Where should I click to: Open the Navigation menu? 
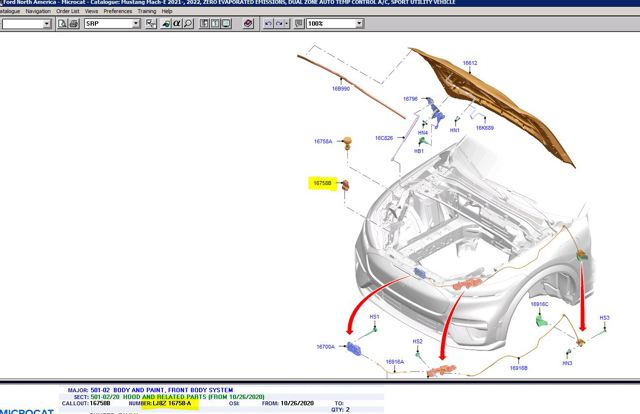(x=38, y=11)
